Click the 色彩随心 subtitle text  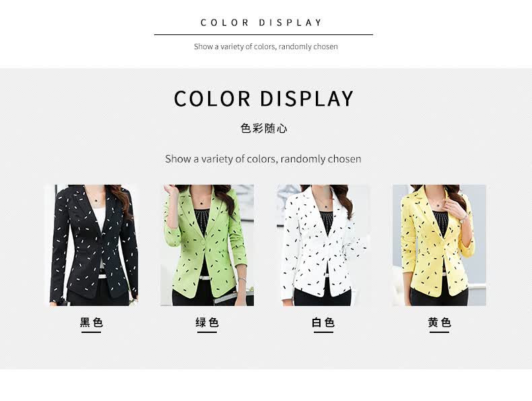click(263, 128)
